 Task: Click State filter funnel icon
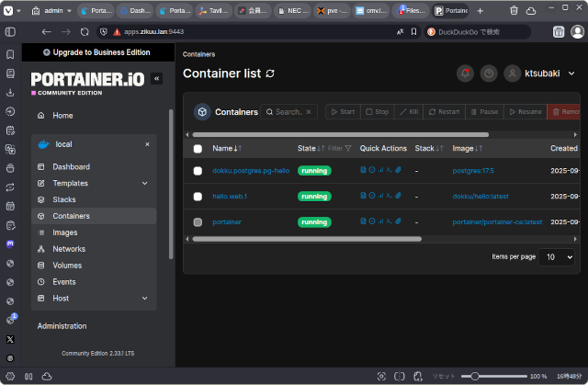click(348, 149)
